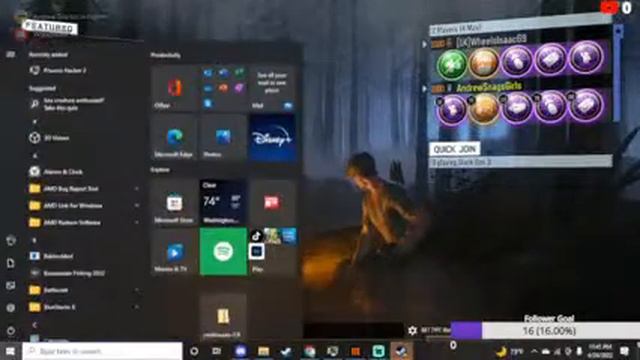Expand the Start menu hamburger button
This screenshot has height=360, width=640.
[11, 54]
